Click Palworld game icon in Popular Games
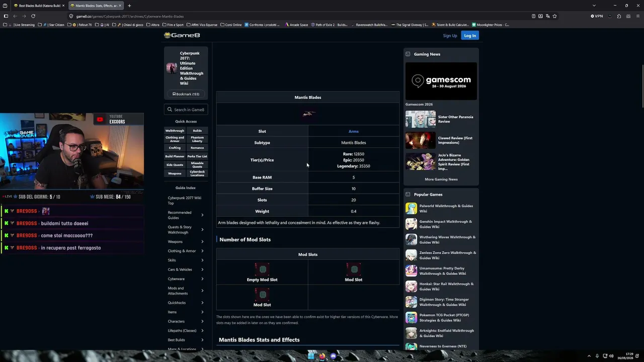644x362 pixels. (x=411, y=208)
